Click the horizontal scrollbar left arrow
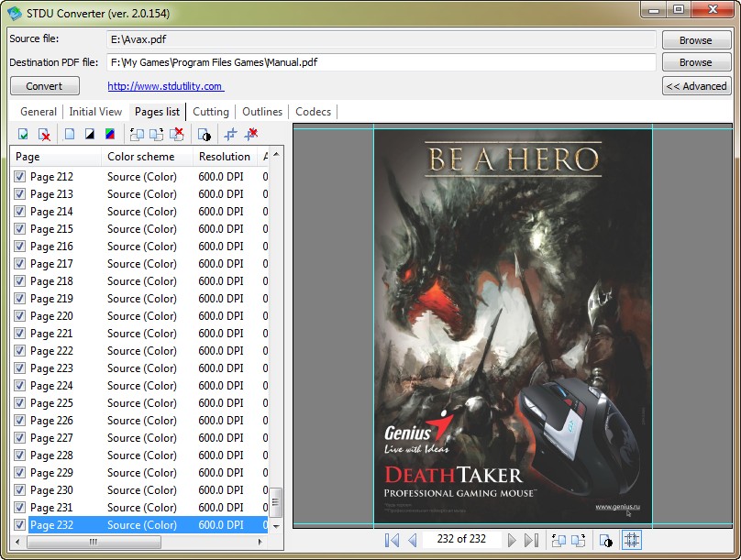Viewport: 741px width, 560px height. click(18, 542)
